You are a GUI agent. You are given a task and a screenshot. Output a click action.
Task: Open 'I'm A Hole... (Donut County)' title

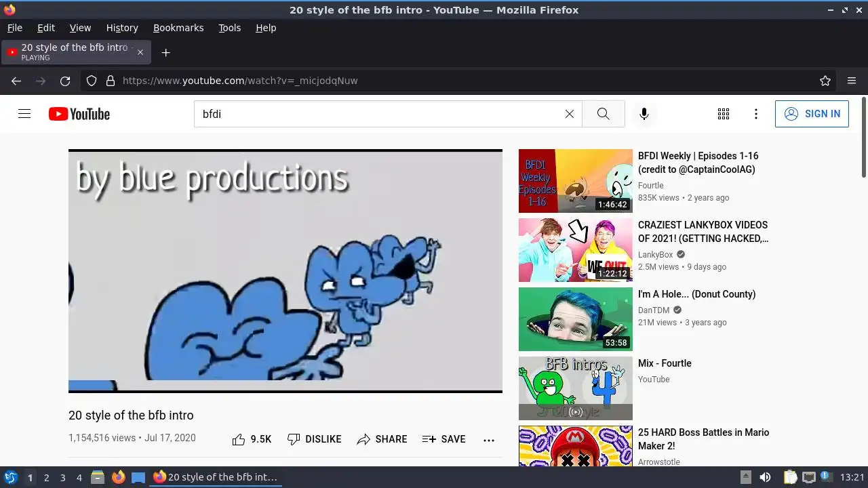(696, 294)
